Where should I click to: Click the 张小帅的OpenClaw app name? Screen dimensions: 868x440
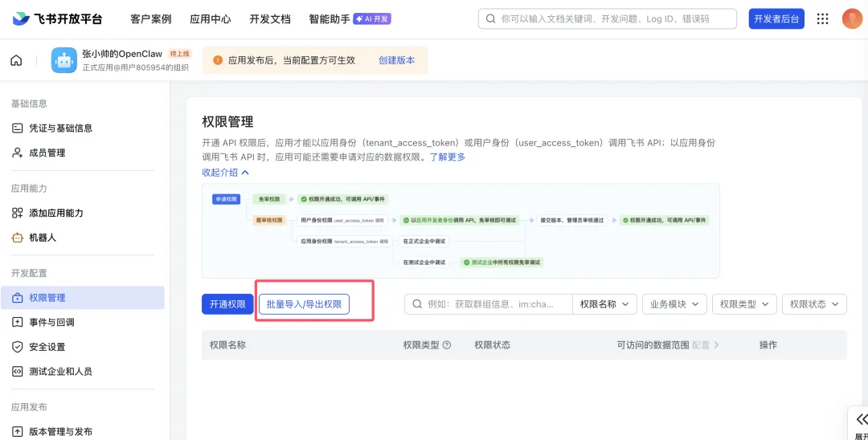point(122,54)
